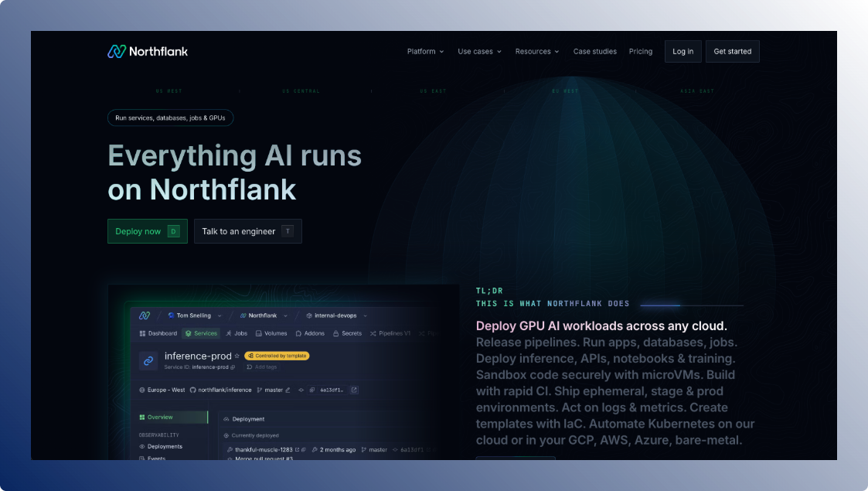Click the Currently deployed label

pos(255,435)
